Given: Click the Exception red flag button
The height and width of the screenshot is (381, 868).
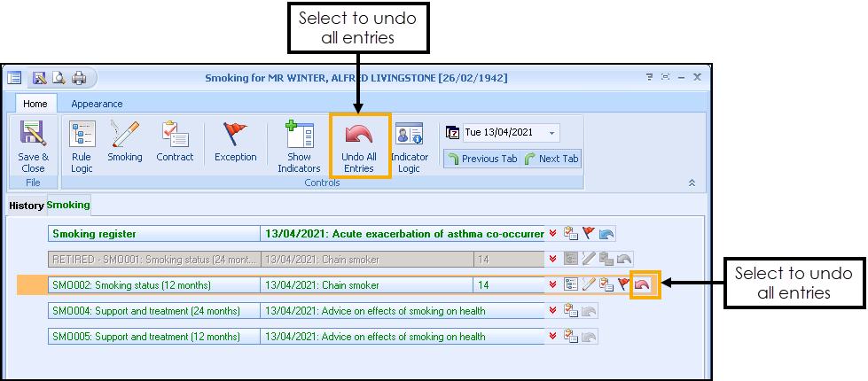Looking at the screenshot, I should [x=235, y=144].
